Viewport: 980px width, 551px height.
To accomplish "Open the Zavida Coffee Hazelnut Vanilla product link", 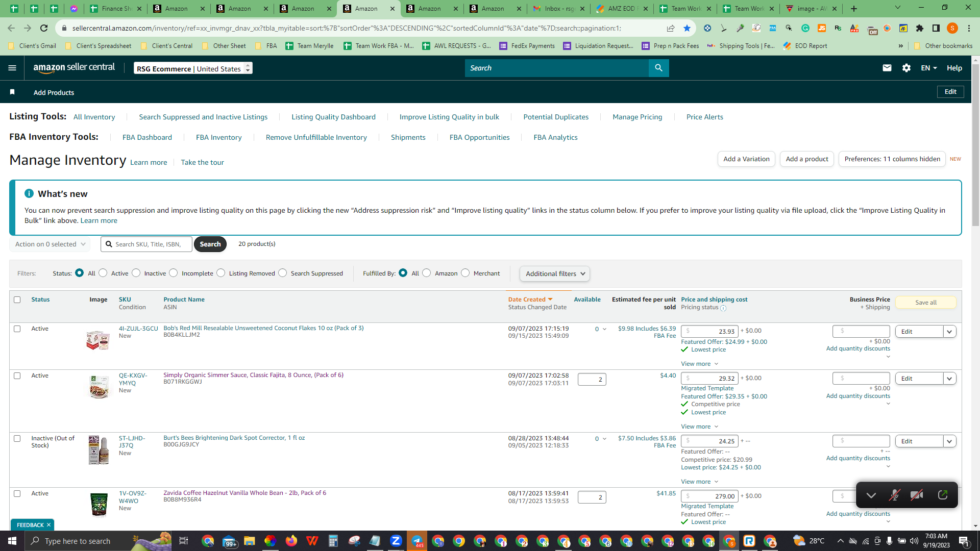I will tap(244, 493).
